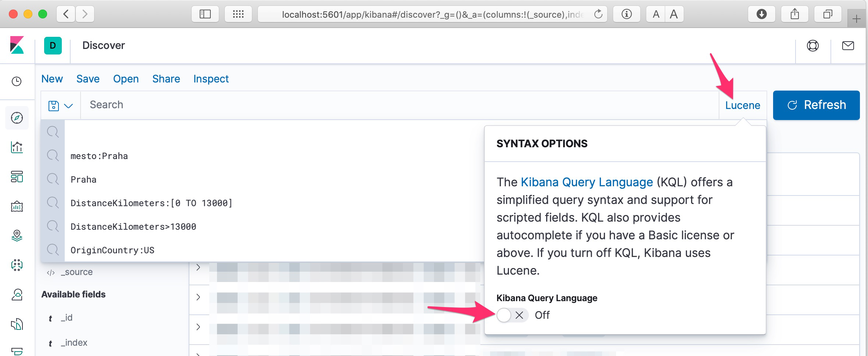This screenshot has height=356, width=868.
Task: Click the Lucene syntax options button
Action: click(742, 105)
